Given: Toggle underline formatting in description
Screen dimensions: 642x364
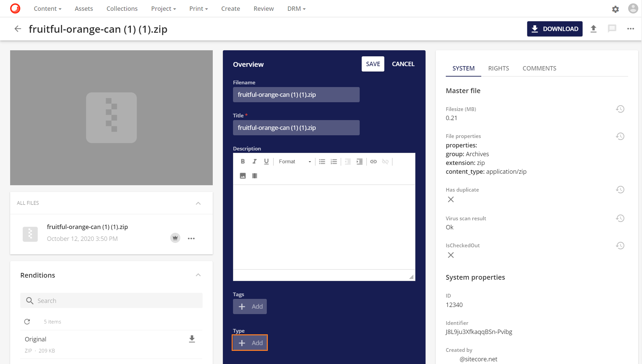Looking at the screenshot, I should click(x=266, y=162).
